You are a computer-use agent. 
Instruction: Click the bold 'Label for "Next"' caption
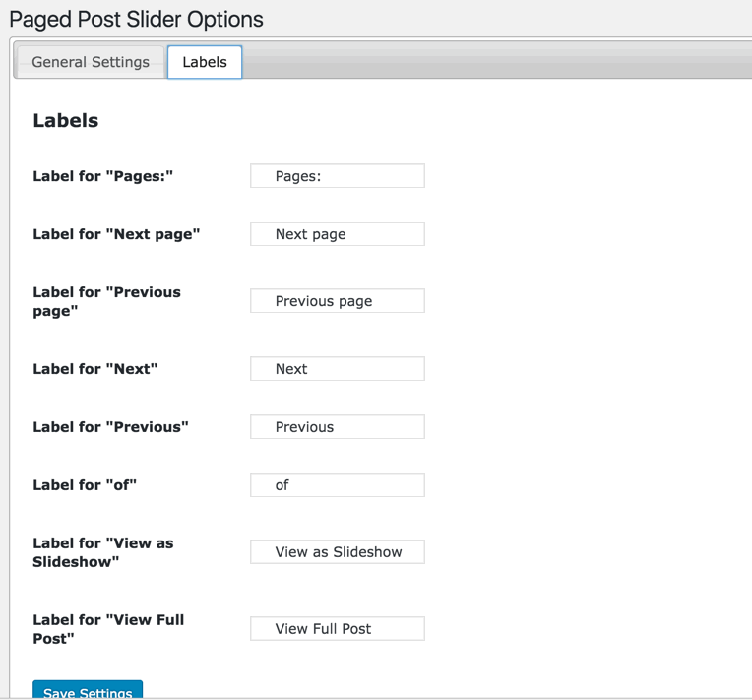[x=95, y=369]
